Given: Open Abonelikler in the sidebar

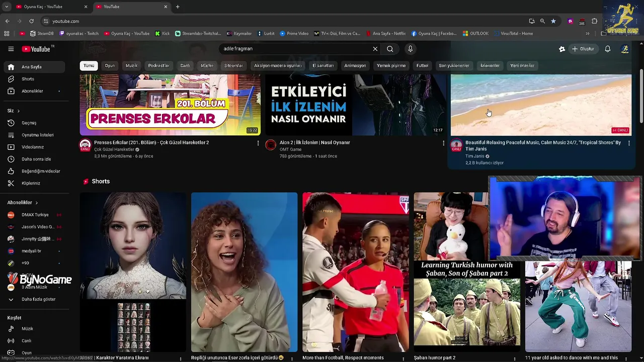Looking at the screenshot, I should 34,91.
